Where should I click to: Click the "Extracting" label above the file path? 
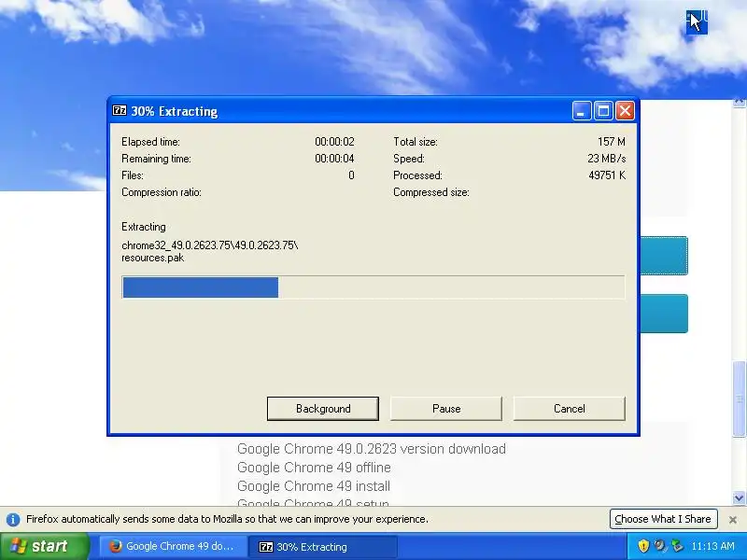[x=144, y=227]
